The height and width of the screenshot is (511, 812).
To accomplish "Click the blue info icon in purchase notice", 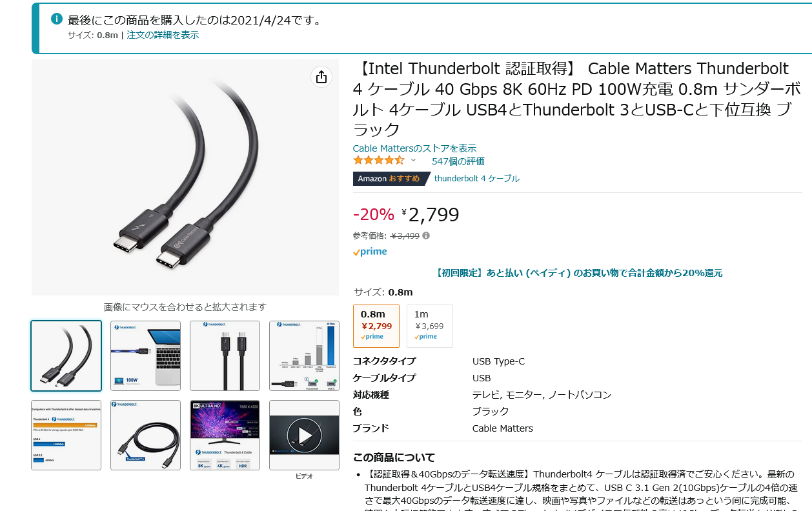I will (x=57, y=19).
